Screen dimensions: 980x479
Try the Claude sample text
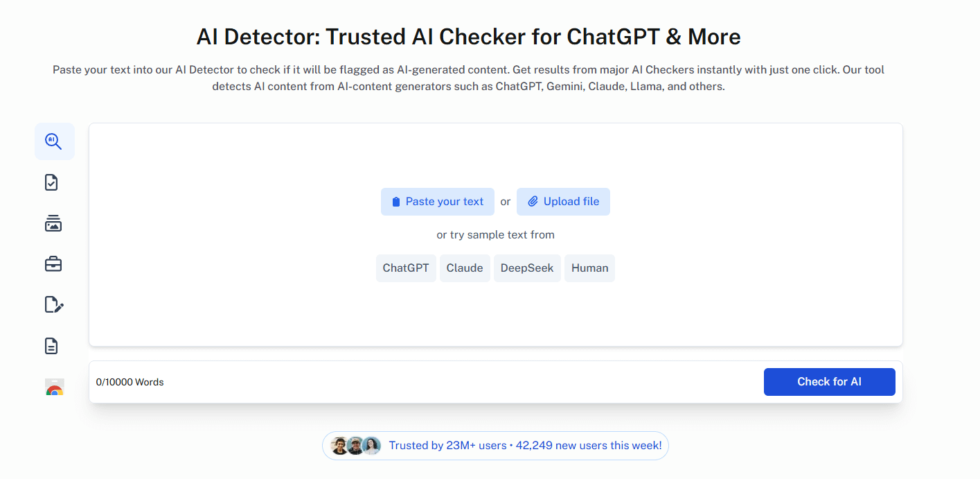pyautogui.click(x=465, y=268)
